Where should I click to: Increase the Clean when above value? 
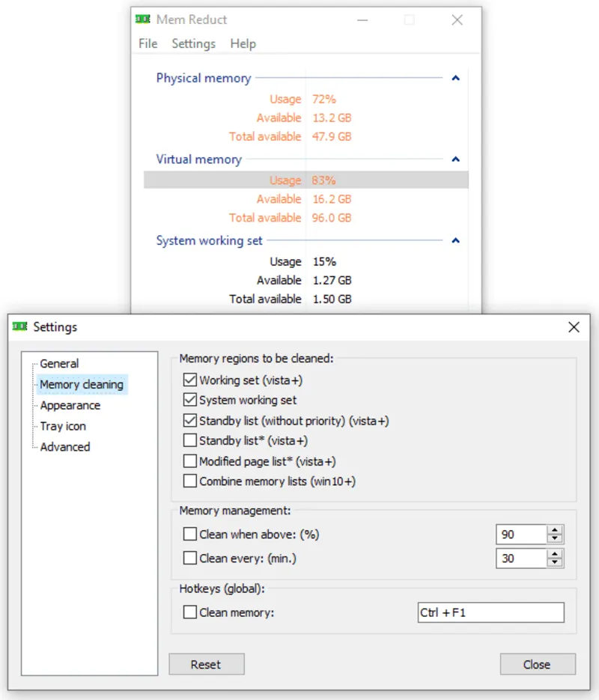click(555, 530)
